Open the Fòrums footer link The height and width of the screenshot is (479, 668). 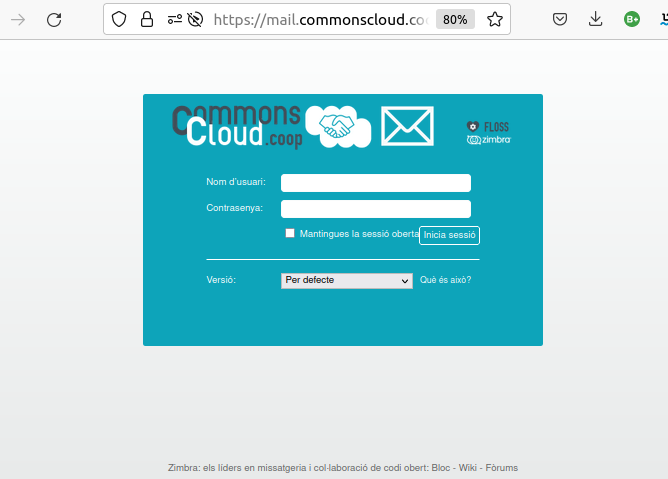(502, 468)
